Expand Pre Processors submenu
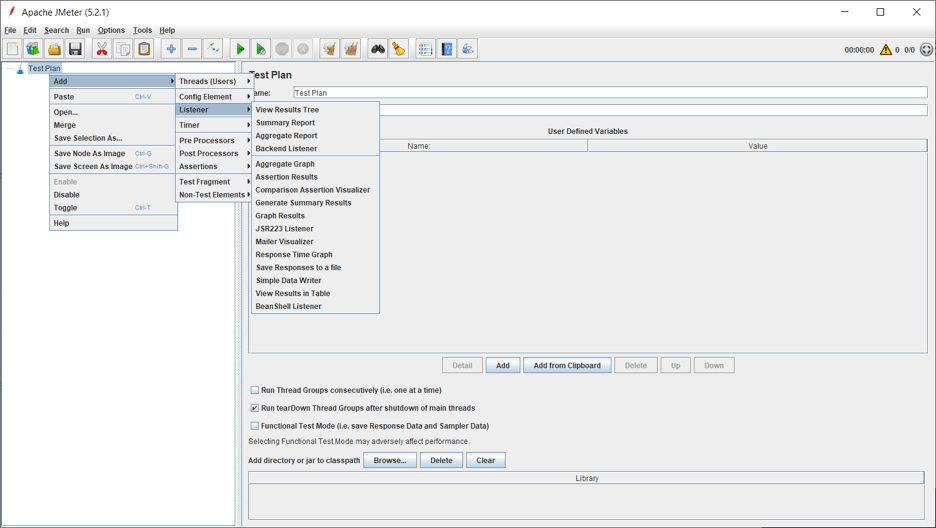 tap(214, 141)
